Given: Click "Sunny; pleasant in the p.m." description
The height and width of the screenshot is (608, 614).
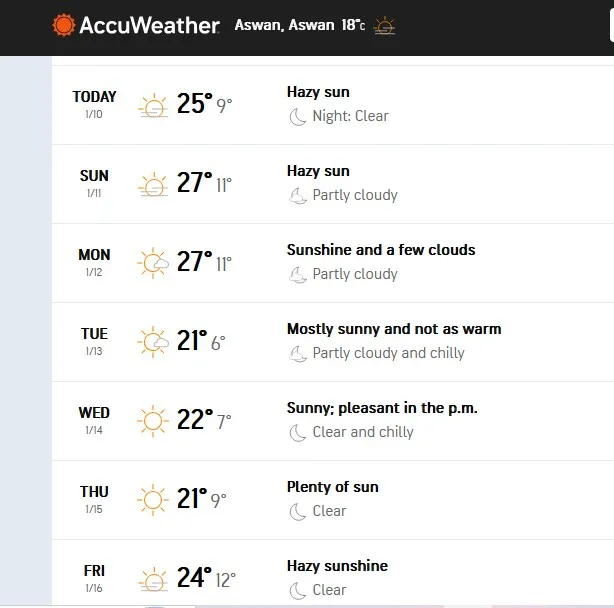Looking at the screenshot, I should pyautogui.click(x=382, y=408).
